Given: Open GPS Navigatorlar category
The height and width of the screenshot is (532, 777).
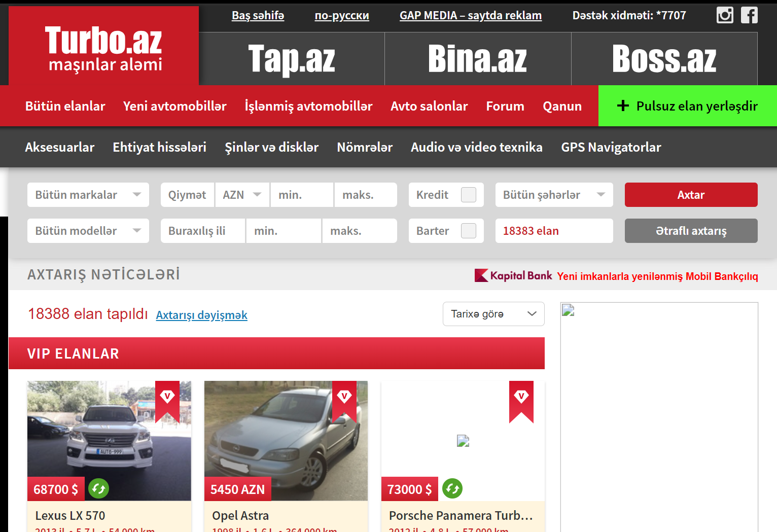Looking at the screenshot, I should click(611, 147).
